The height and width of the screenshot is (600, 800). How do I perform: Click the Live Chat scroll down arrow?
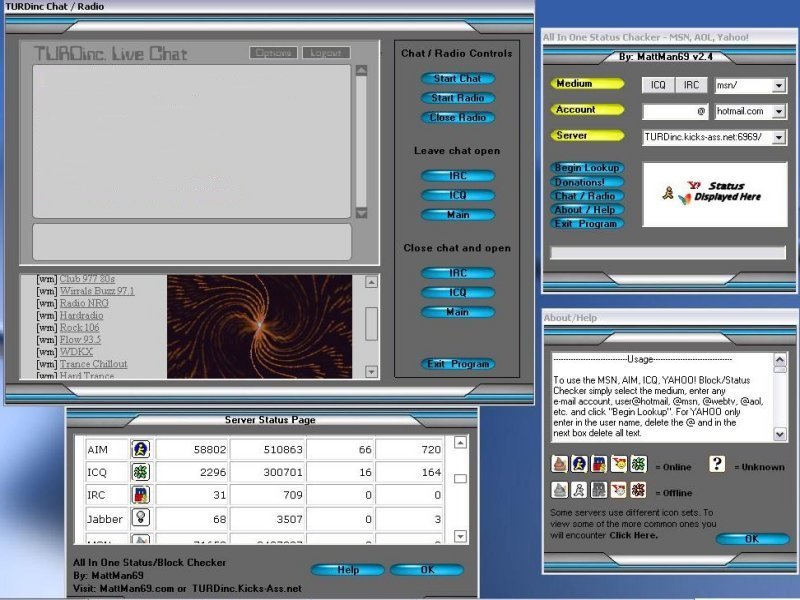[x=361, y=213]
